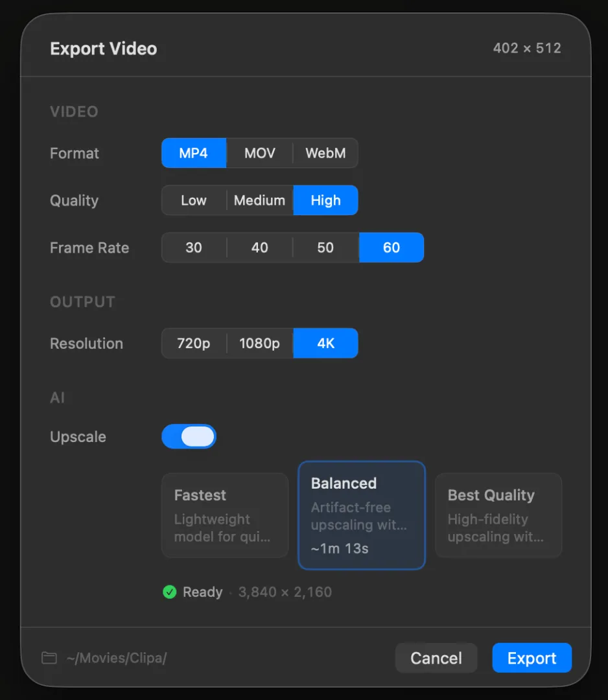This screenshot has width=608, height=700.
Task: Pick the Fastest upscale model card
Action: [x=224, y=515]
